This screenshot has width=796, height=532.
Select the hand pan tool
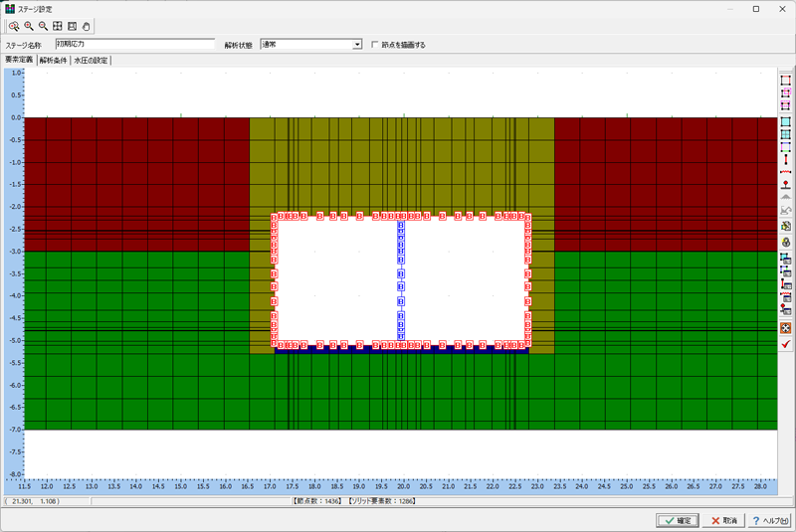click(87, 26)
